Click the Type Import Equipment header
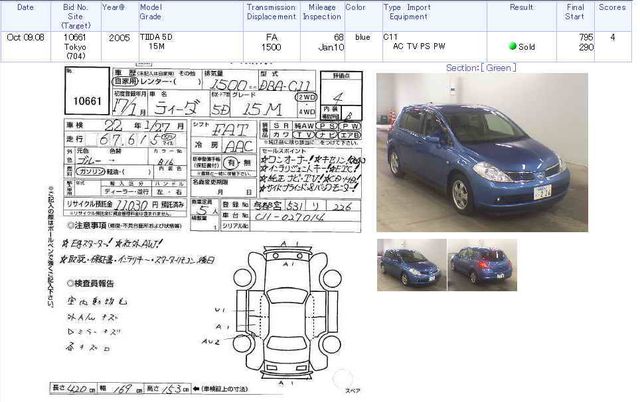This screenshot has height=402, width=640. 407,12
